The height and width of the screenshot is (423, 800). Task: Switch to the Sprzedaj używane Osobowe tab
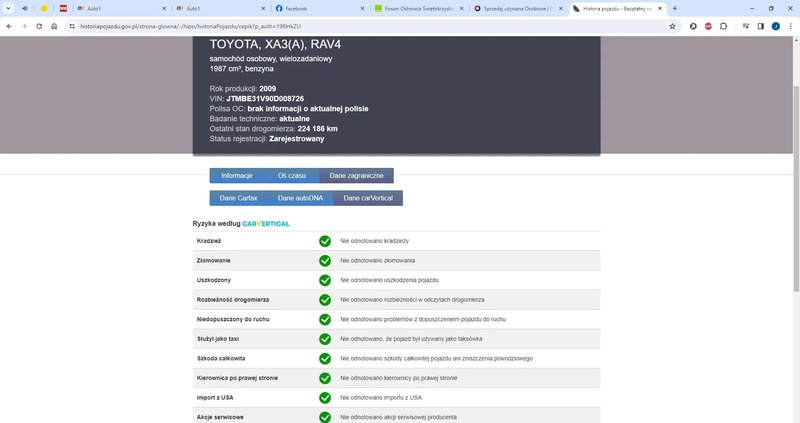pos(519,8)
